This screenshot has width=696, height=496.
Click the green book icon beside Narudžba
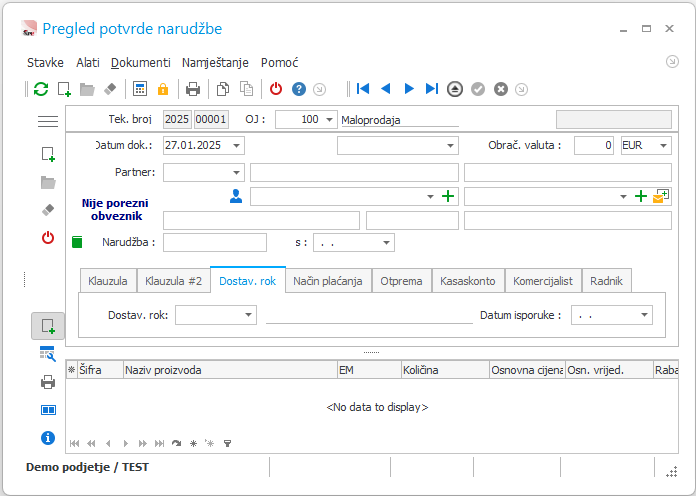[x=77, y=242]
